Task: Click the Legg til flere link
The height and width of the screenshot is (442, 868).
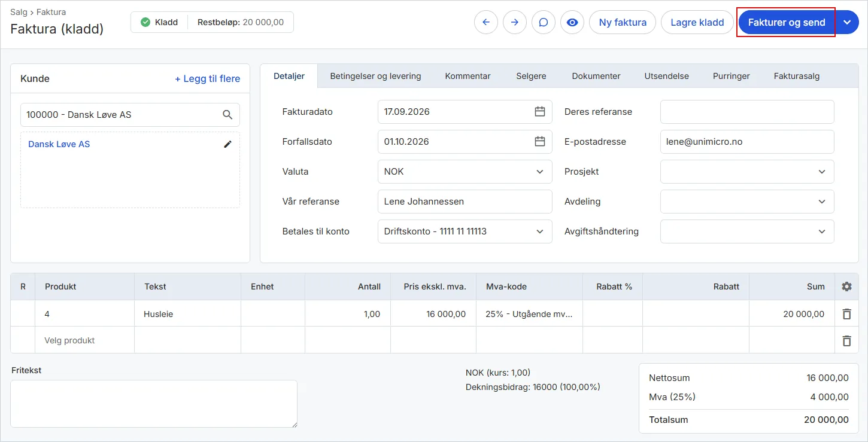Action: (207, 78)
